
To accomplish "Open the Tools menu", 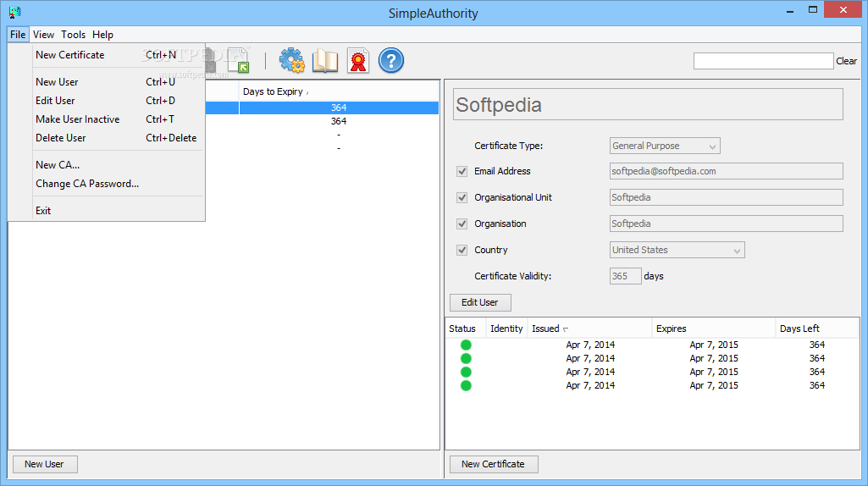I will pyautogui.click(x=73, y=35).
